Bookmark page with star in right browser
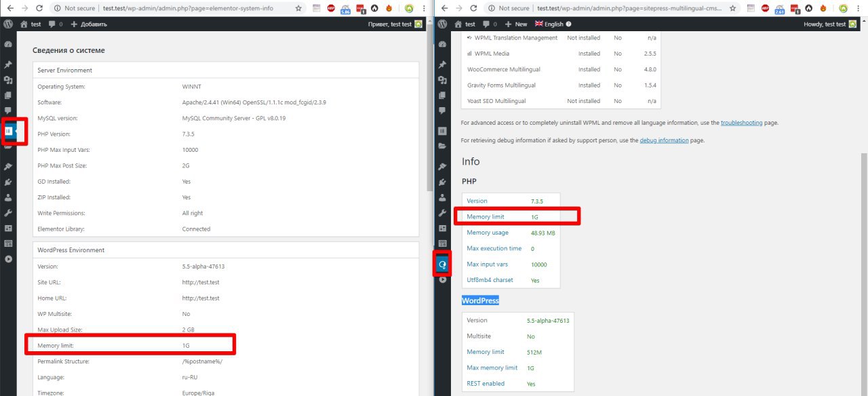The image size is (868, 396). point(732,8)
